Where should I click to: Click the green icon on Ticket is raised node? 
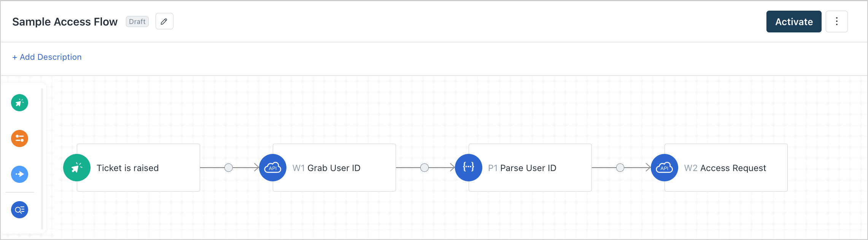click(77, 168)
